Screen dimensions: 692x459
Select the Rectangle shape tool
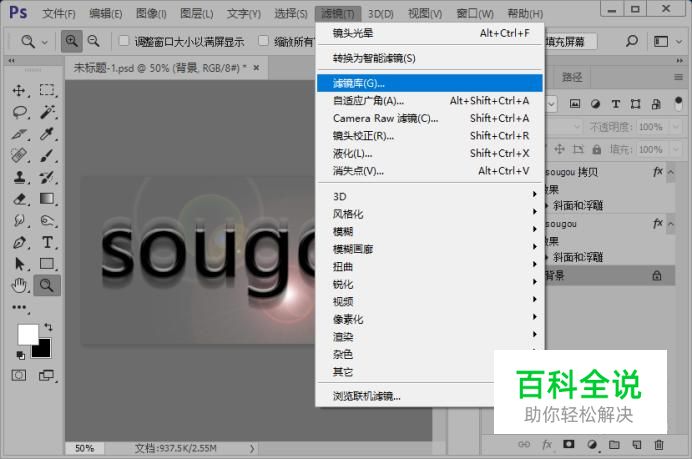tap(47, 264)
